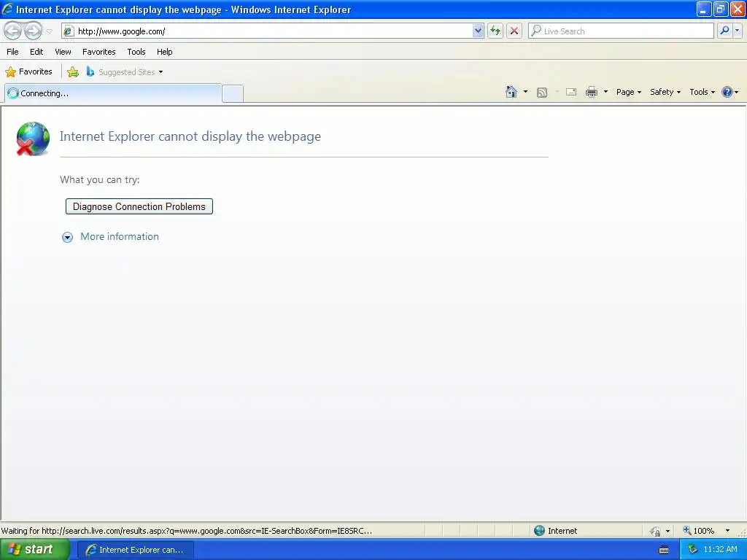Open the File menu
The height and width of the screenshot is (560, 747).
click(13, 52)
